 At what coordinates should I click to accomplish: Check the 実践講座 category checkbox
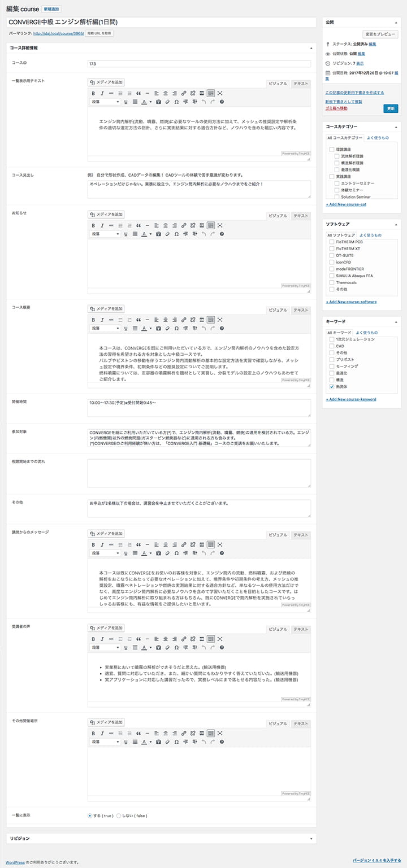click(x=332, y=176)
